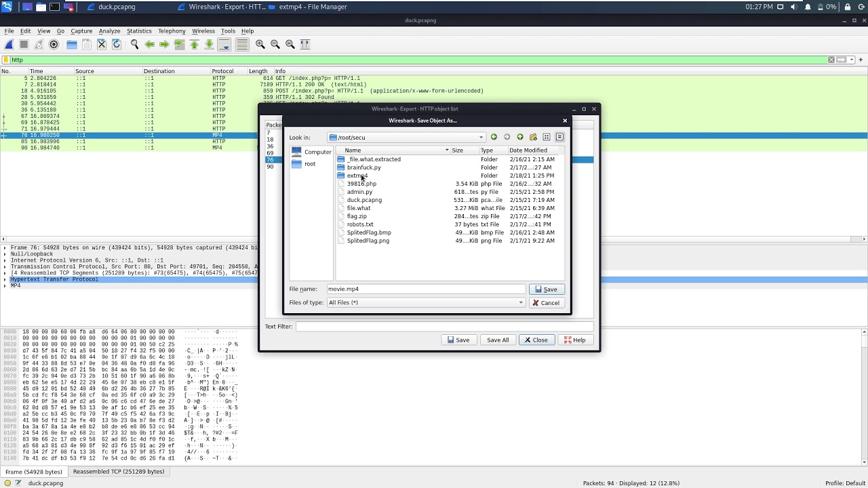Open the Telephony menu
The image size is (868, 488).
pos(172,31)
